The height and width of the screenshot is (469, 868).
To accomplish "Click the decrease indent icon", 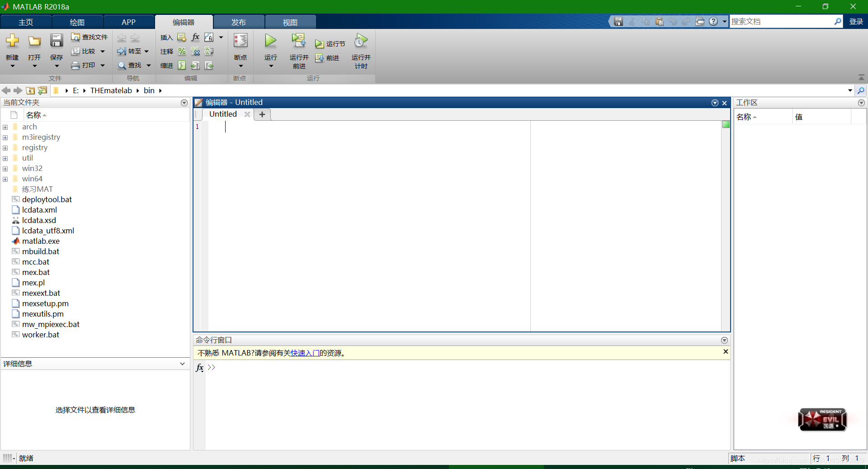I will click(x=209, y=66).
